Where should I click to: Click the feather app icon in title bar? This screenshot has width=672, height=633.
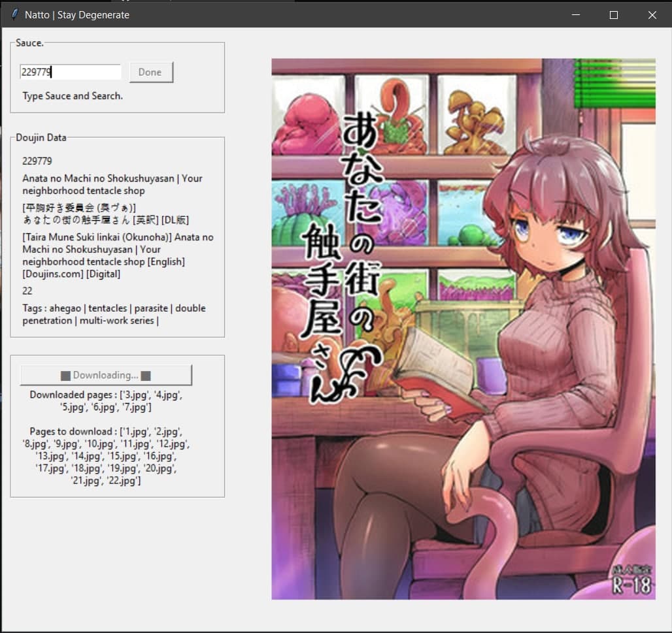point(14,14)
